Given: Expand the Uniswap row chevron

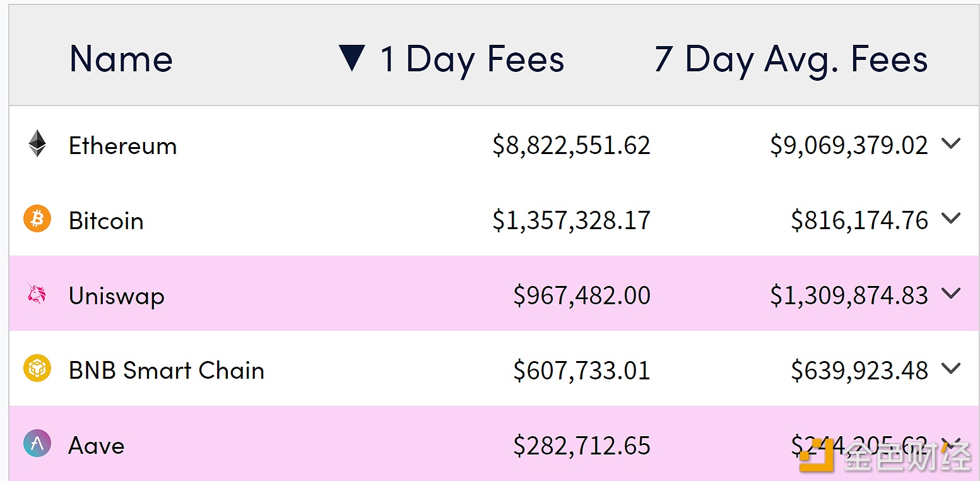Looking at the screenshot, I should [x=950, y=294].
